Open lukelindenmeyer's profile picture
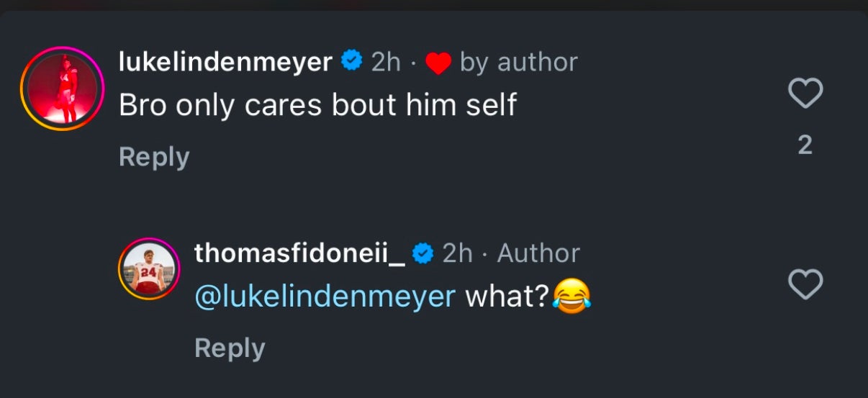 63,90
